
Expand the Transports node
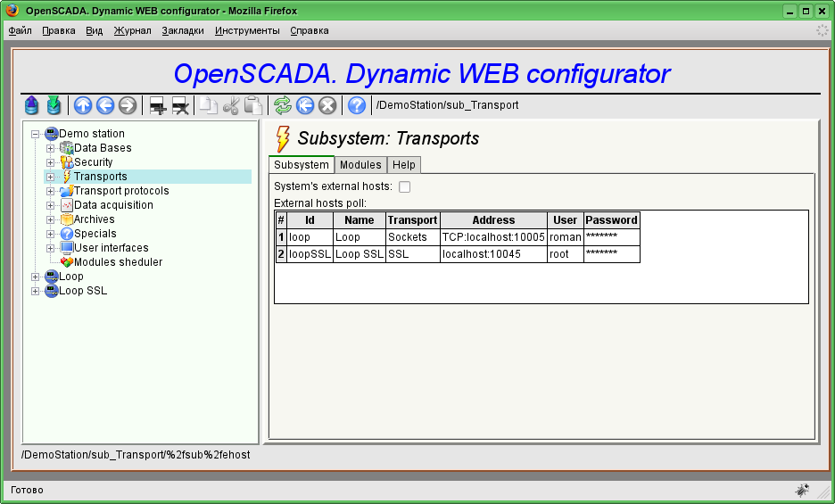[x=50, y=177]
